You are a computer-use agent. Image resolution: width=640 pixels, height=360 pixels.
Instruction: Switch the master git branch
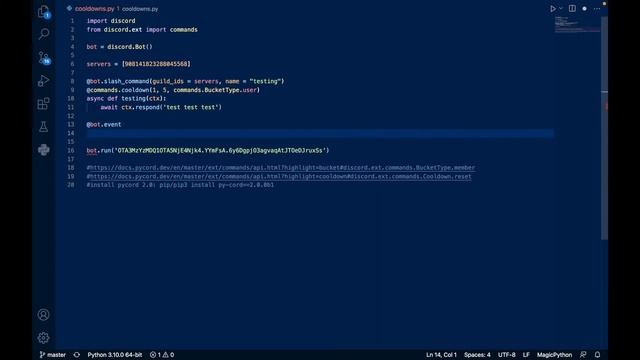(52, 355)
